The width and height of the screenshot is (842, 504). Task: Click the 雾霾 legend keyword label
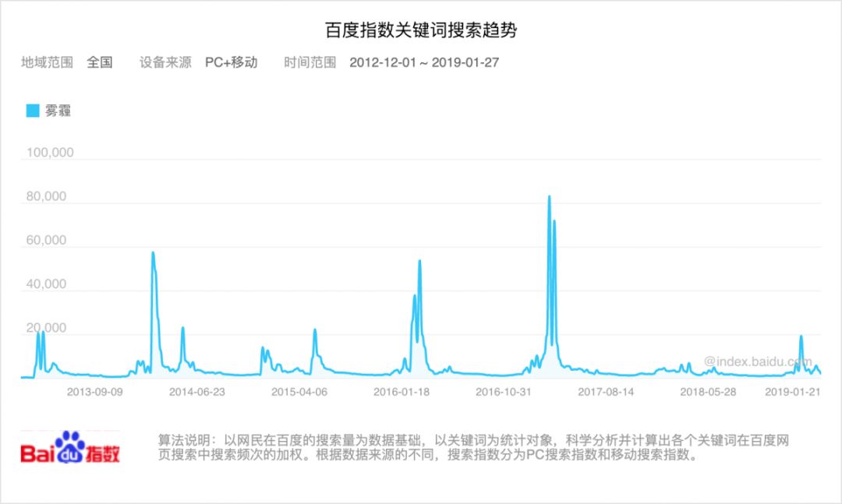58,111
